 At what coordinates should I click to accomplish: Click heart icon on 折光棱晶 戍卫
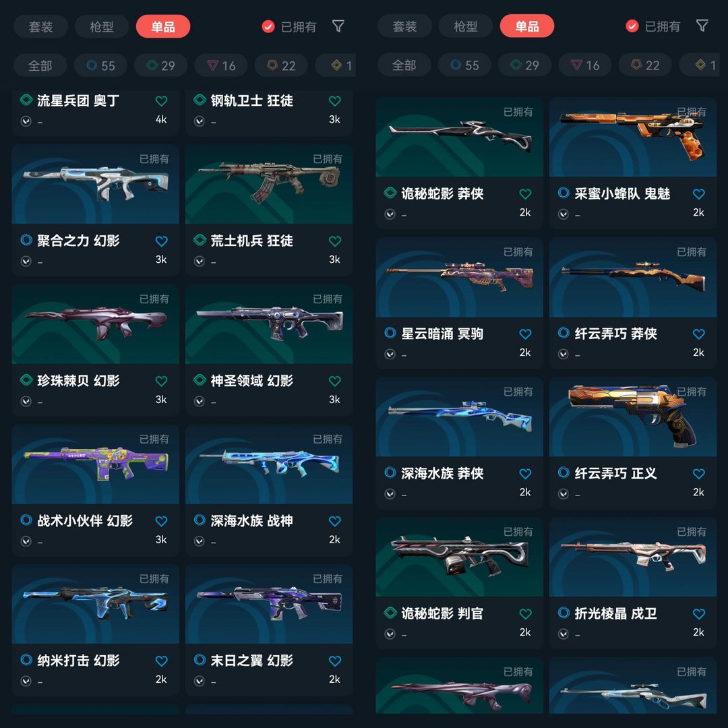(x=699, y=614)
